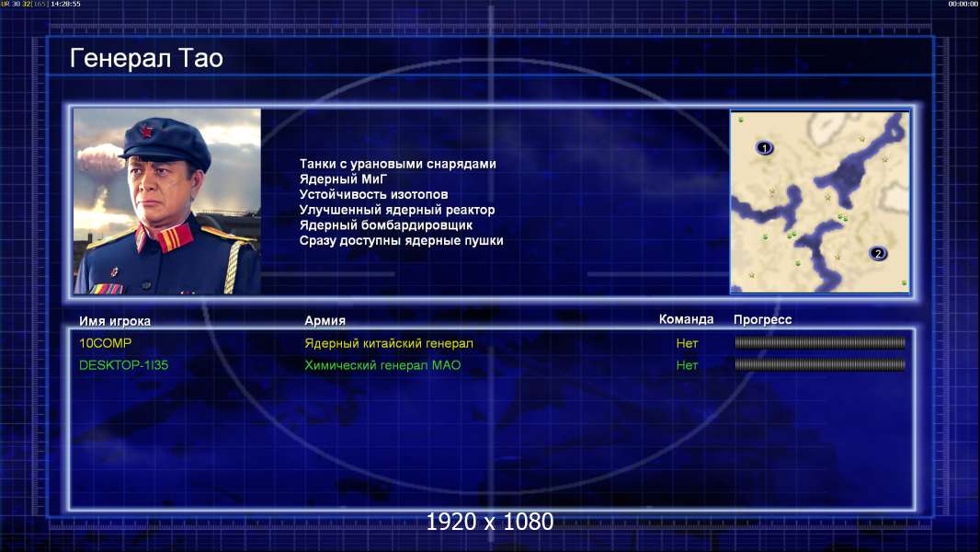980x552 pixels.
Task: Click 'Улучшенный ядерный реактор' text
Action: pyautogui.click(x=397, y=210)
